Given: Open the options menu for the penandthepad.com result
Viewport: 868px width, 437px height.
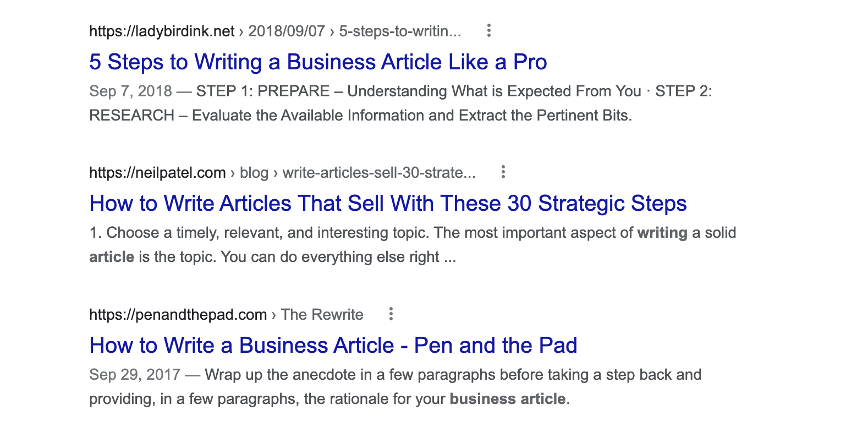Looking at the screenshot, I should (x=391, y=314).
